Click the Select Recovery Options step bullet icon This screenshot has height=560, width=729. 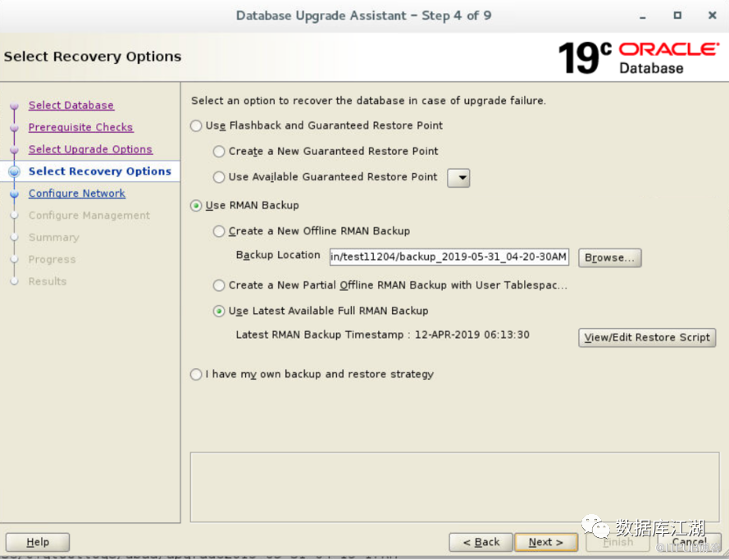point(15,171)
